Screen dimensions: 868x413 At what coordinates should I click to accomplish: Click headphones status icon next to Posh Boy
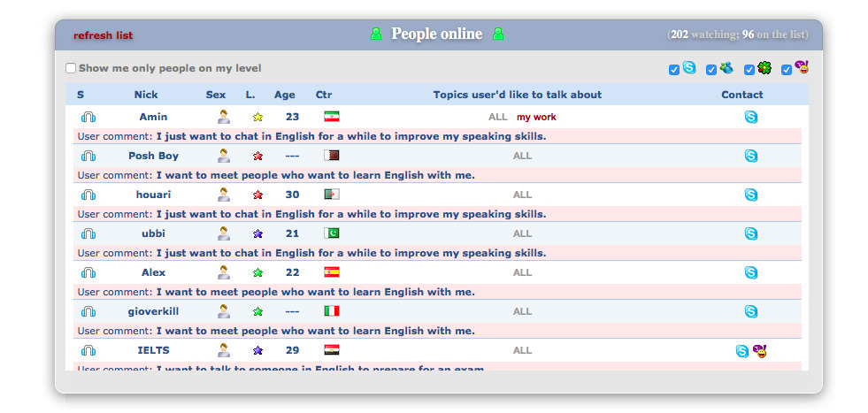click(88, 156)
